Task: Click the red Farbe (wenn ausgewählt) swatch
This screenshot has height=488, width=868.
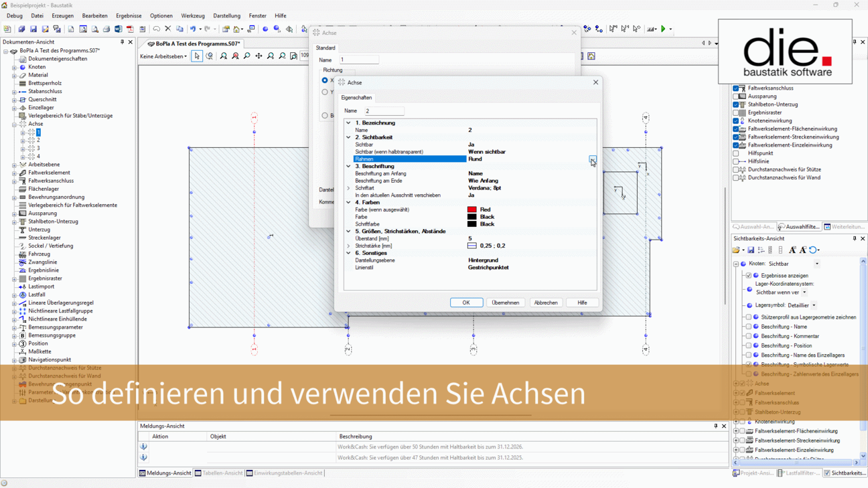Action: pos(472,210)
